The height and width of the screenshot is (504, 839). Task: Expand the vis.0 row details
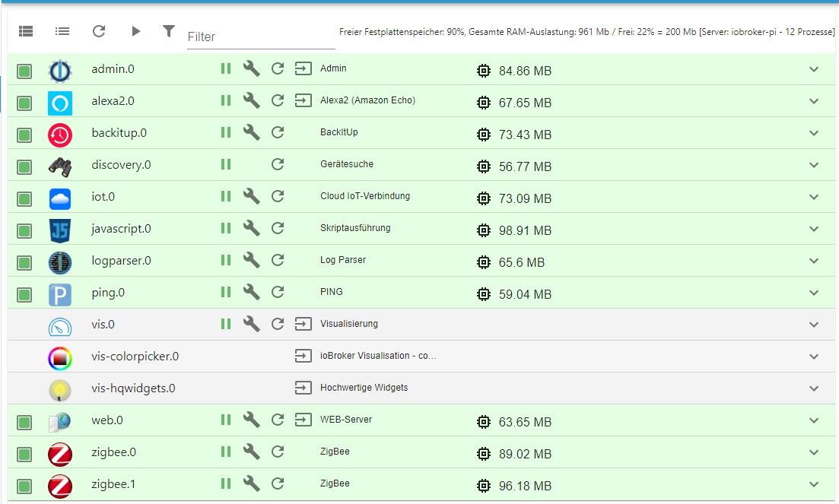(814, 325)
